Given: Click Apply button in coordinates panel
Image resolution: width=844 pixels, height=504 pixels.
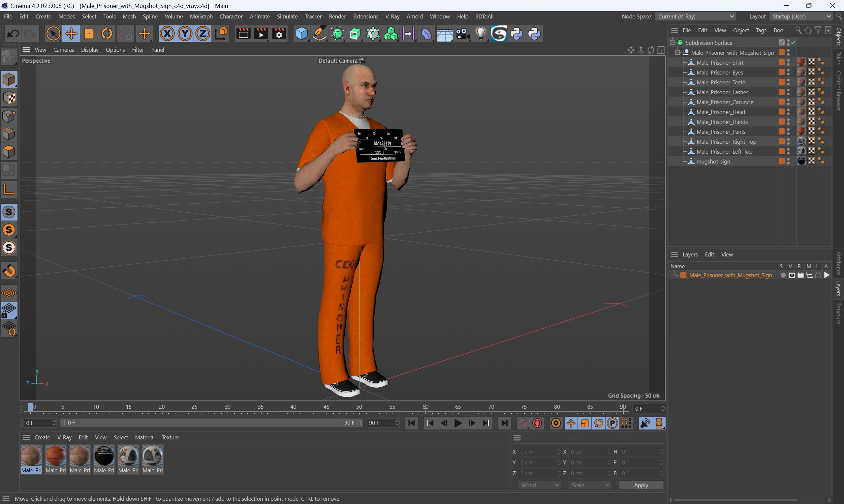Looking at the screenshot, I should pos(641,485).
